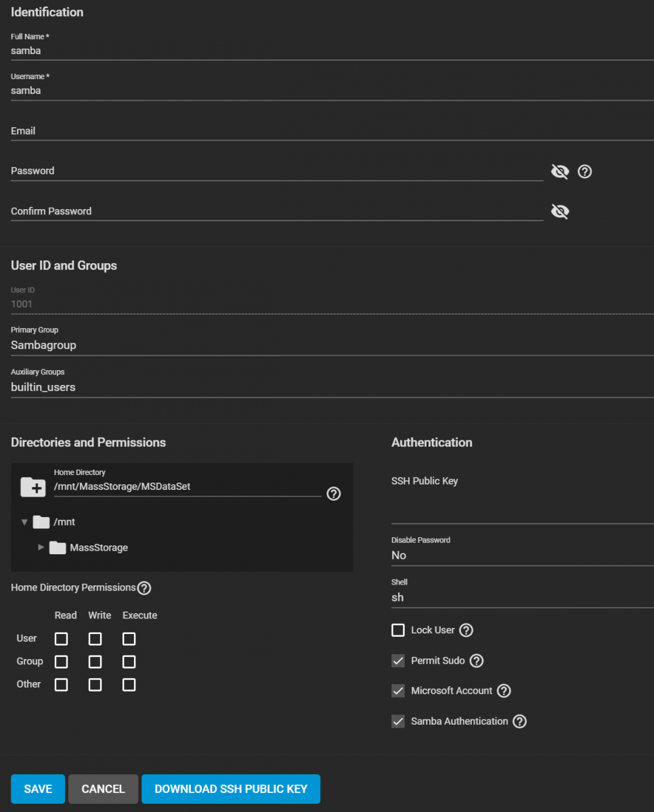Enable the Lock User checkbox
Viewport: 654px width, 812px height.
click(x=398, y=631)
